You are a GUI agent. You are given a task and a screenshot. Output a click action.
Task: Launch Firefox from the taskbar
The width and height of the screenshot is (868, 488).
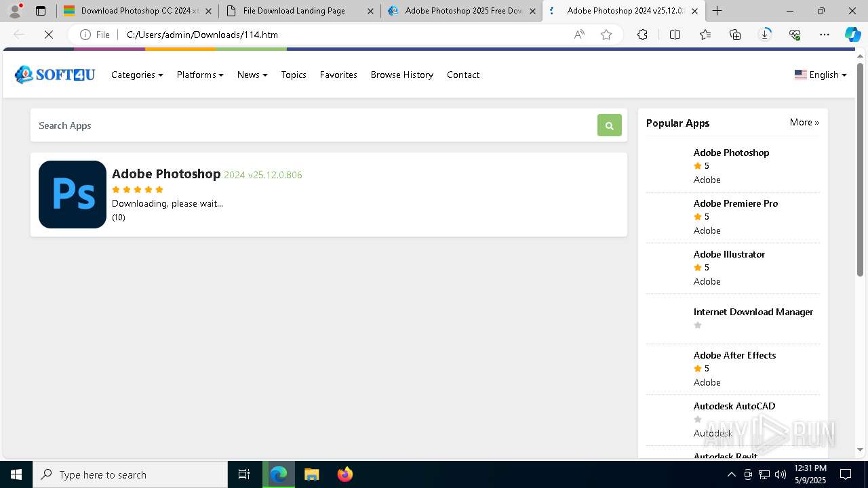click(x=345, y=474)
